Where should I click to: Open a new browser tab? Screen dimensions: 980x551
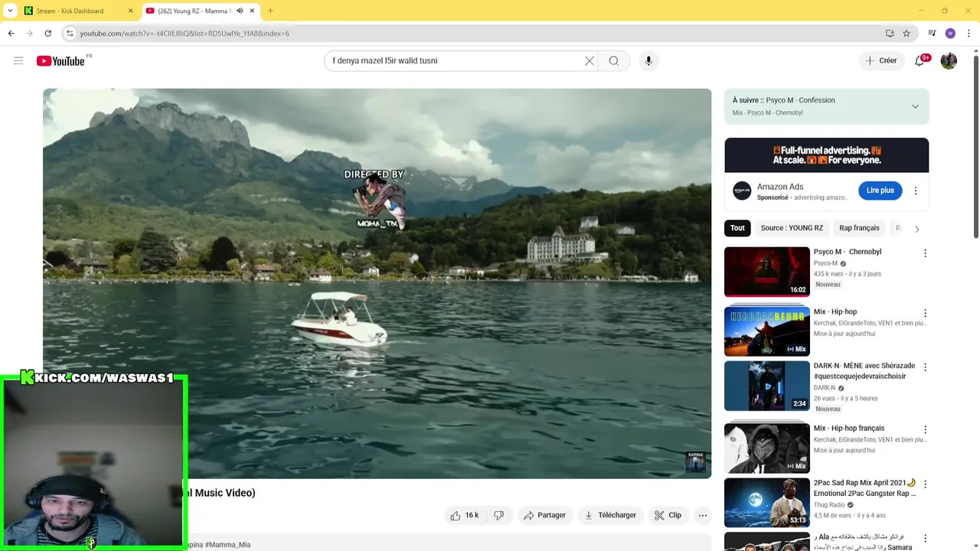pyautogui.click(x=270, y=11)
